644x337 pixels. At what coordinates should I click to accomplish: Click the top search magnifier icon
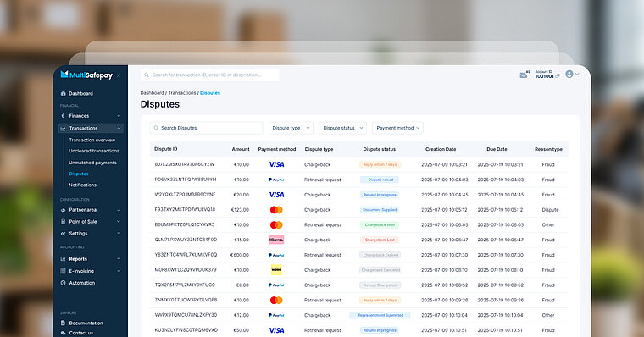click(x=147, y=75)
